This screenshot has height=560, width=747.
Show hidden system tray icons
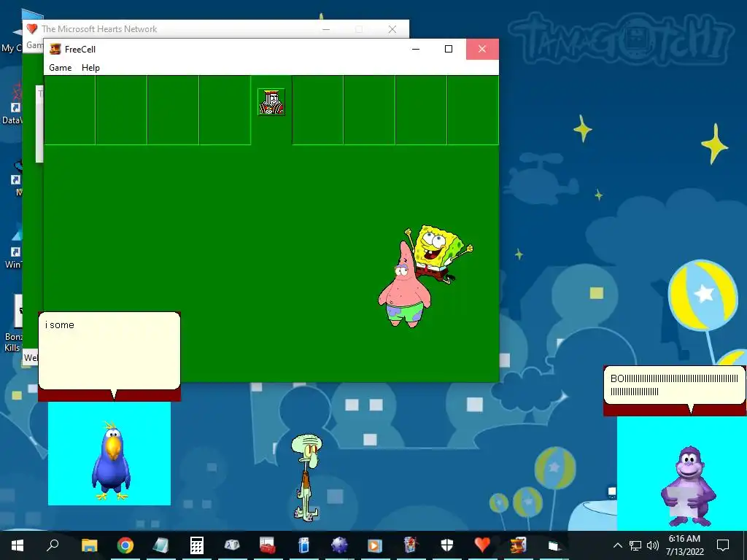(x=617, y=545)
